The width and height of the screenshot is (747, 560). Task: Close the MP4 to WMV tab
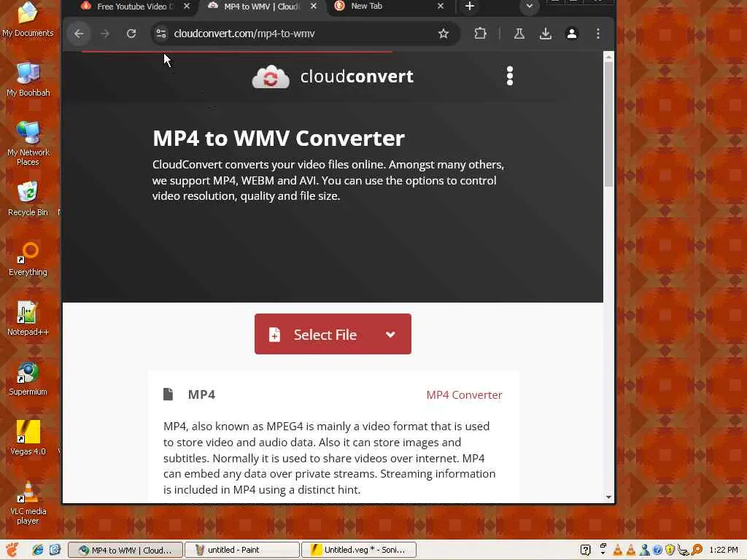coord(314,6)
